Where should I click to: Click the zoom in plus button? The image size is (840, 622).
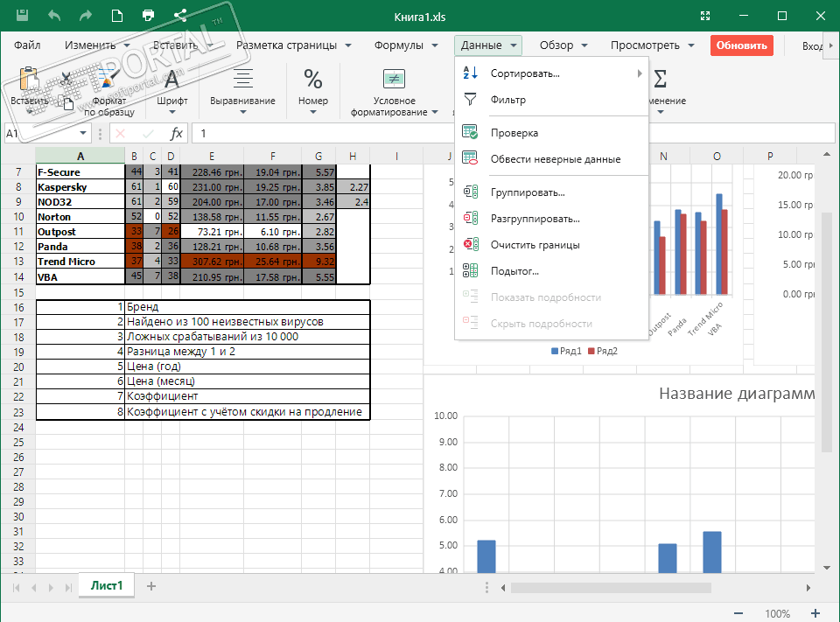(815, 613)
